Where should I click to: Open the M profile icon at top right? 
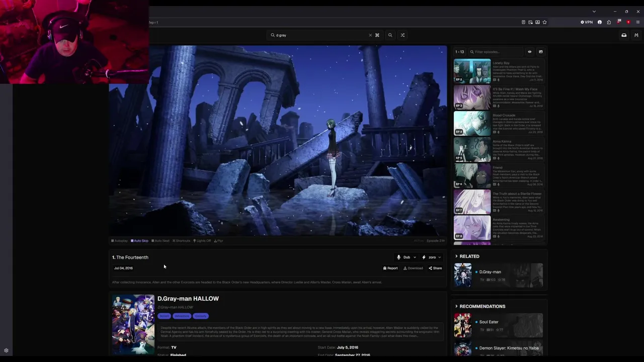[x=636, y=35]
